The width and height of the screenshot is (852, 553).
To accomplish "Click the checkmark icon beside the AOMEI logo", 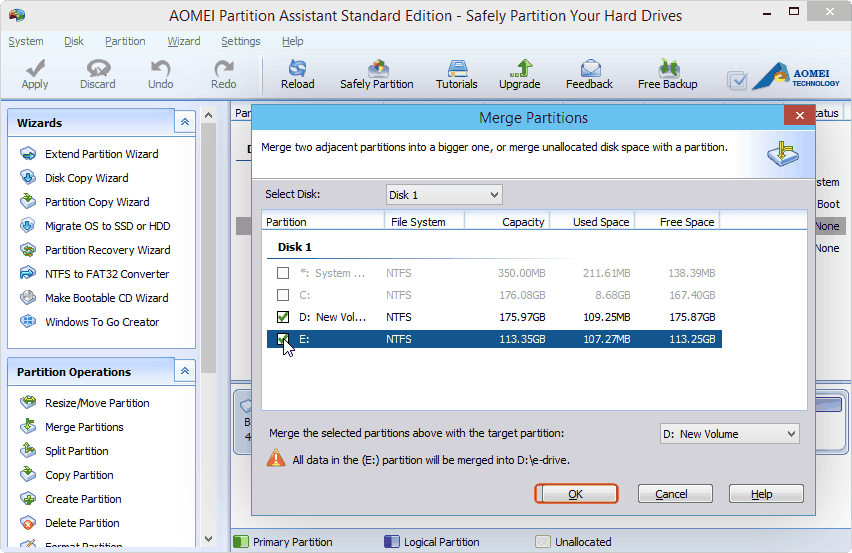I will tap(737, 81).
